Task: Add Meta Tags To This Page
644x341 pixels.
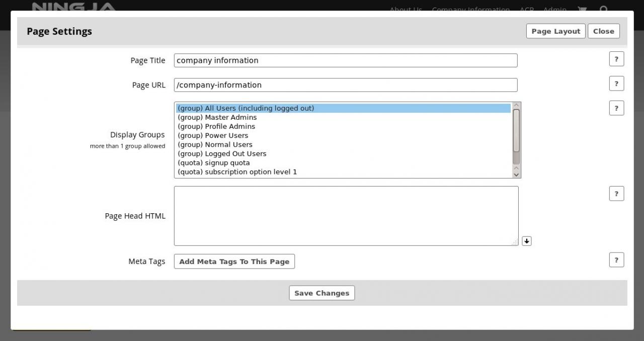Action: click(x=234, y=262)
